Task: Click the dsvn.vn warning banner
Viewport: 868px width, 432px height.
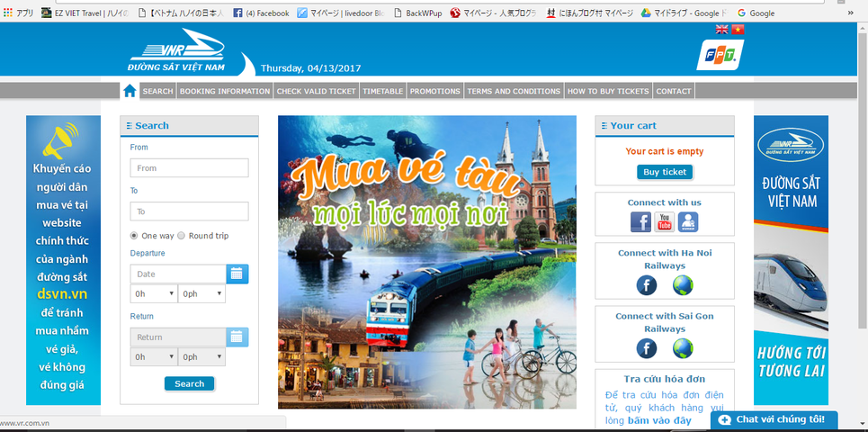Action: coord(63,260)
